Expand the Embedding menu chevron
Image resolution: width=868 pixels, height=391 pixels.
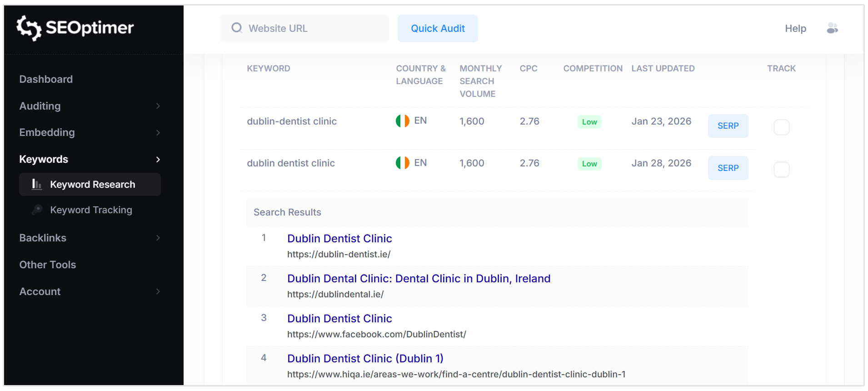158,133
